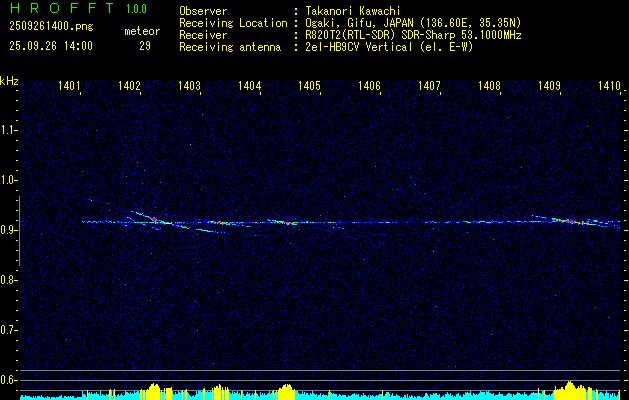
Task: Select filename 2509261400.png
Action: 51,27
